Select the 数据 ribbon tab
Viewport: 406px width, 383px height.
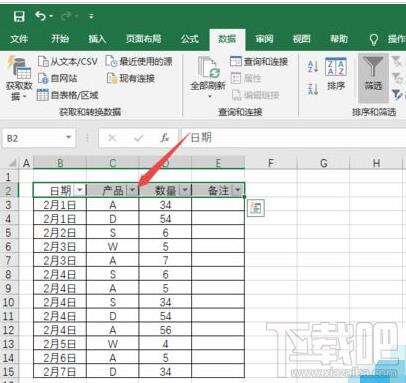pos(227,39)
